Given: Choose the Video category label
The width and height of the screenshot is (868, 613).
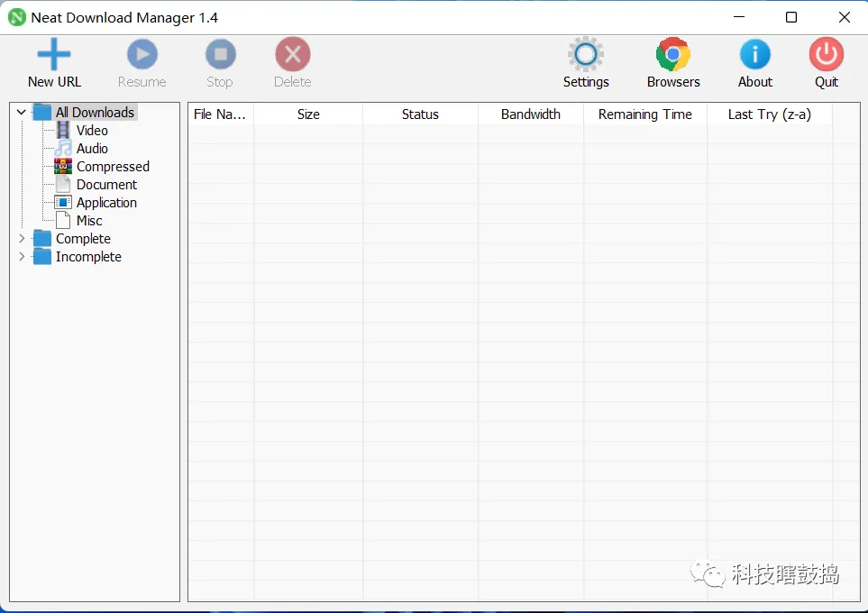Looking at the screenshot, I should coord(92,130).
